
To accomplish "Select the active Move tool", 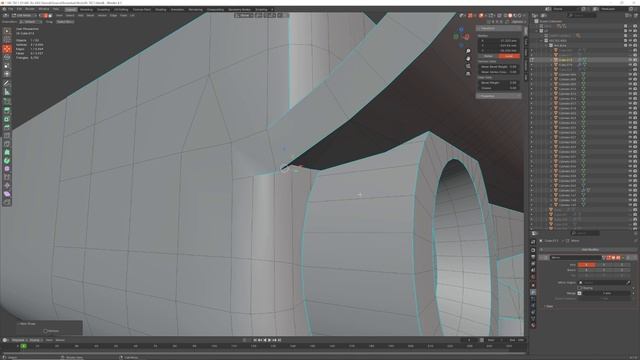I will (x=7, y=49).
